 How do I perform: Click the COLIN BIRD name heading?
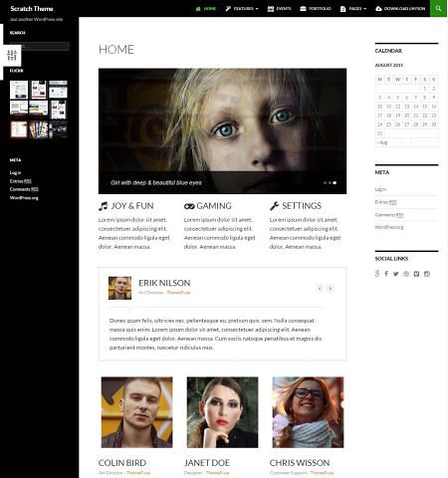click(122, 463)
